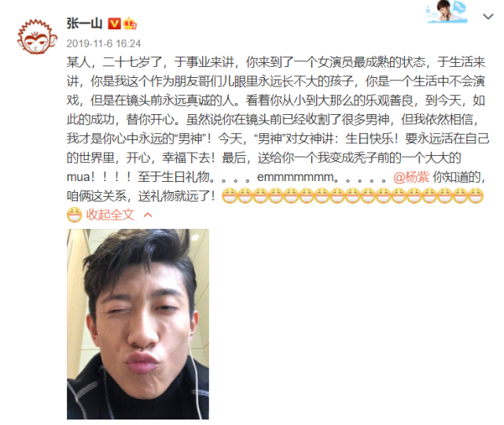Viewport: 504px width, 425px height.
Task: Click the last grinning emoji in the row
Action: (476, 196)
